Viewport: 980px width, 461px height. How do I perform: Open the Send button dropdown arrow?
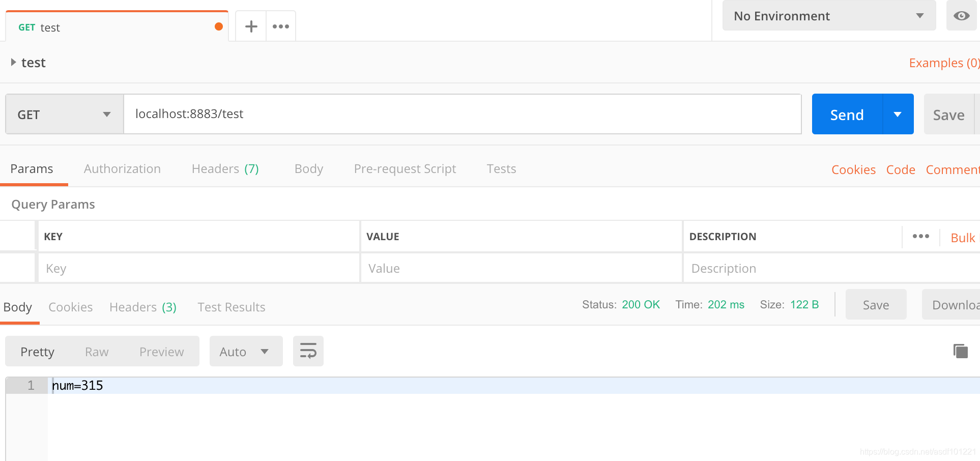pyautogui.click(x=898, y=114)
